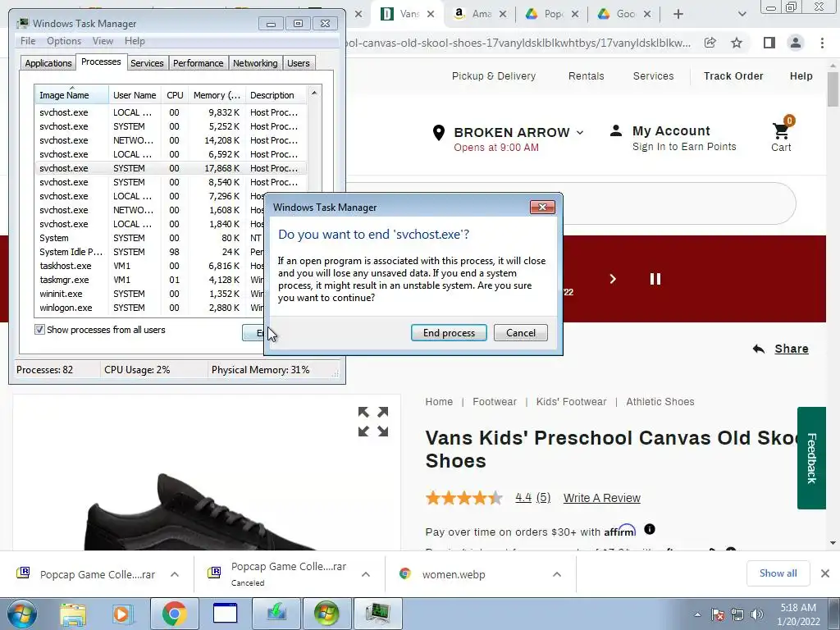Open a new Chrome tab with plus

point(678,15)
